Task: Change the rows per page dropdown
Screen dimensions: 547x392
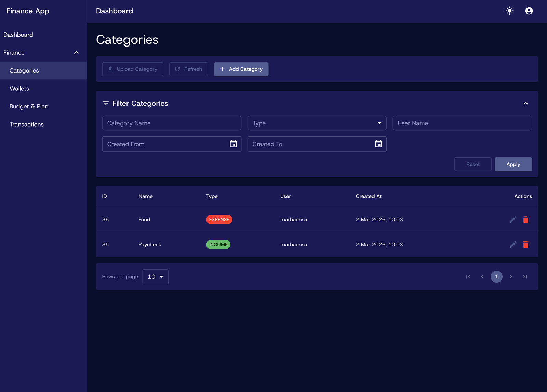Action: click(155, 277)
